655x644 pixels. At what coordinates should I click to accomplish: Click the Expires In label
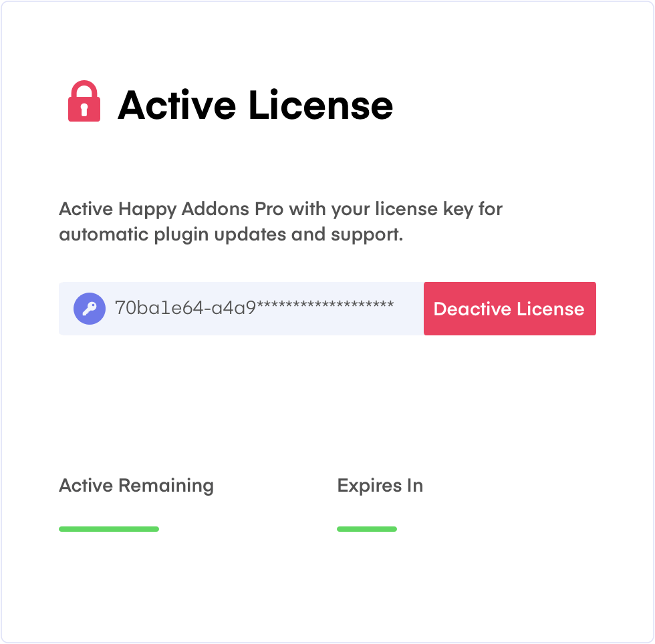pos(380,486)
